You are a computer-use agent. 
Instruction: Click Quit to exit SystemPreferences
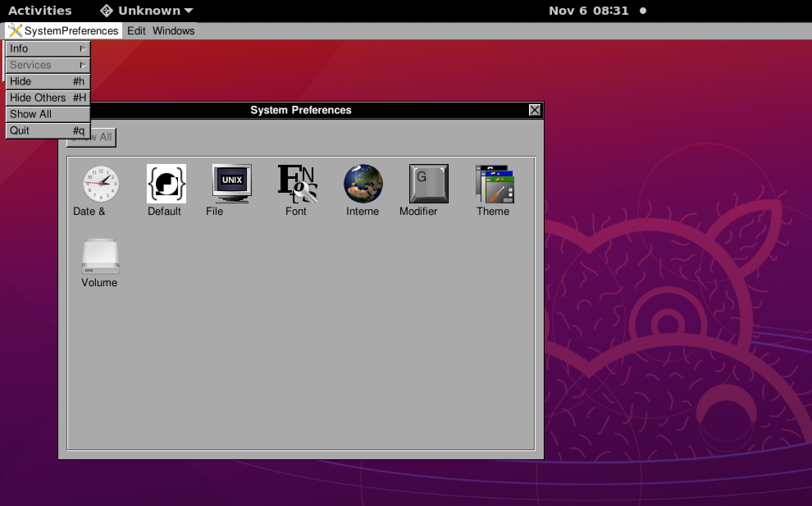tap(47, 130)
